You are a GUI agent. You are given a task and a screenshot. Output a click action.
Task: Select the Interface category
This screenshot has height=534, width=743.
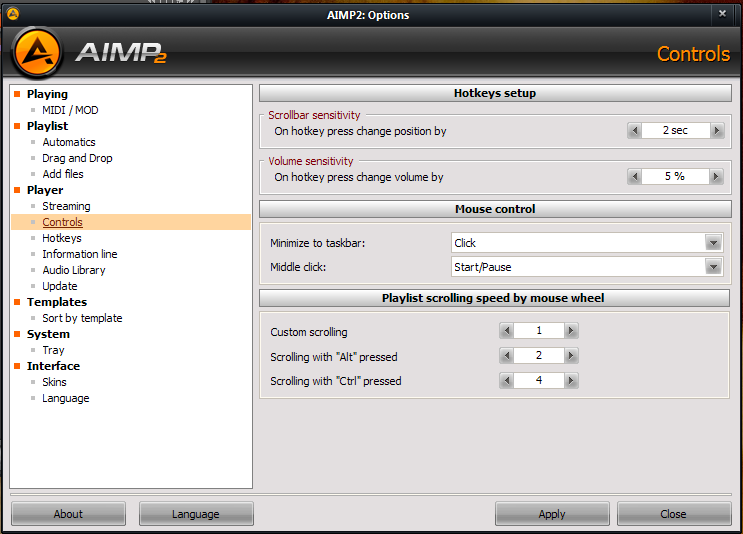(x=54, y=366)
